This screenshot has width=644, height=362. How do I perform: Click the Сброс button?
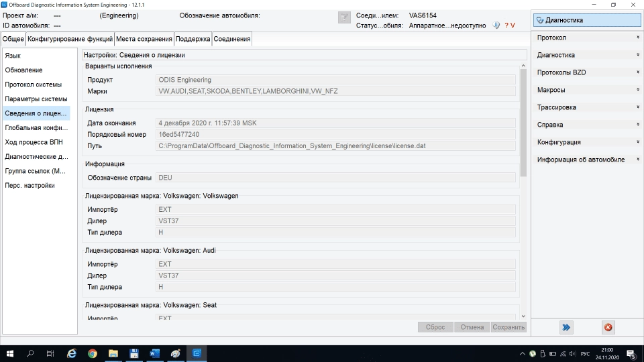[435, 327]
